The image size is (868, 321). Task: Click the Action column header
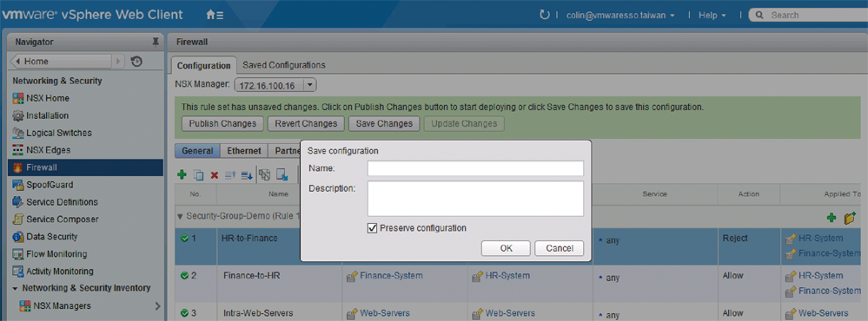[x=748, y=194]
